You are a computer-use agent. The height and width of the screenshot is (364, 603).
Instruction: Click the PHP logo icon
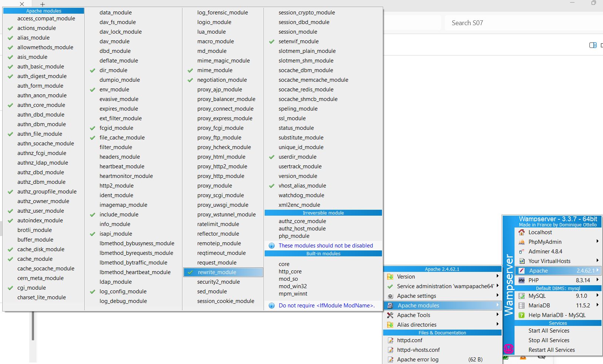(x=522, y=280)
